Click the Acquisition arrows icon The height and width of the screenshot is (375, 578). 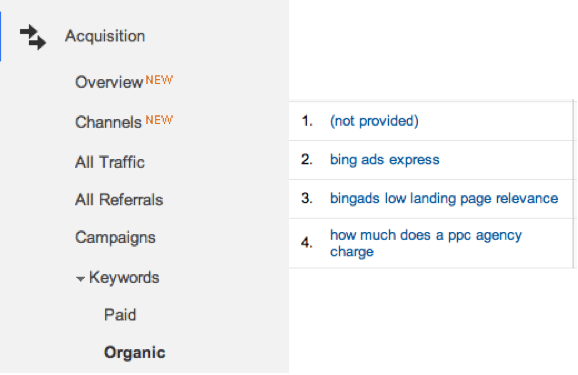point(33,37)
